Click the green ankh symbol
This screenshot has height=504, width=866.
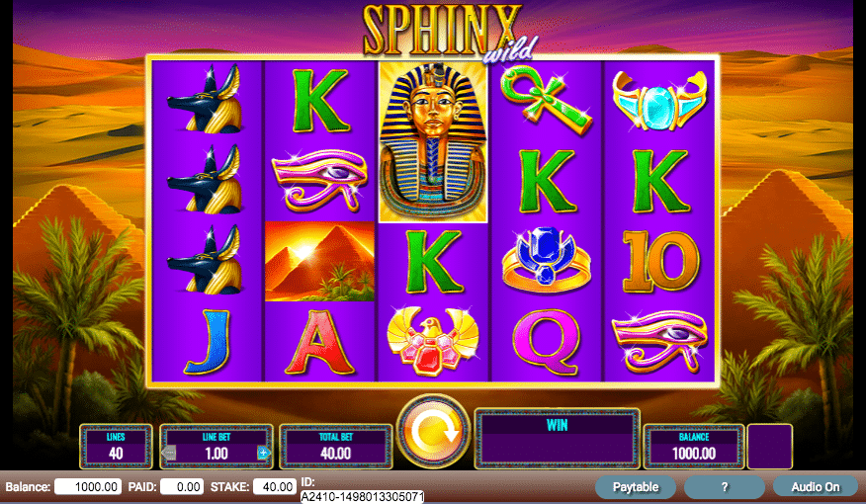click(545, 100)
